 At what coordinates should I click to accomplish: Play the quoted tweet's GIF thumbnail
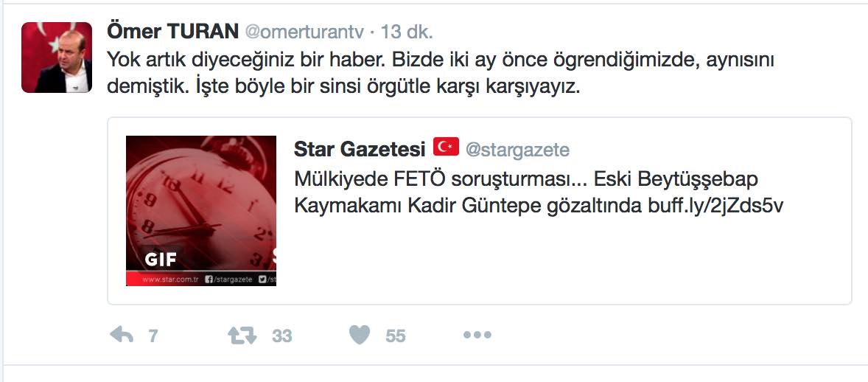[x=201, y=211]
